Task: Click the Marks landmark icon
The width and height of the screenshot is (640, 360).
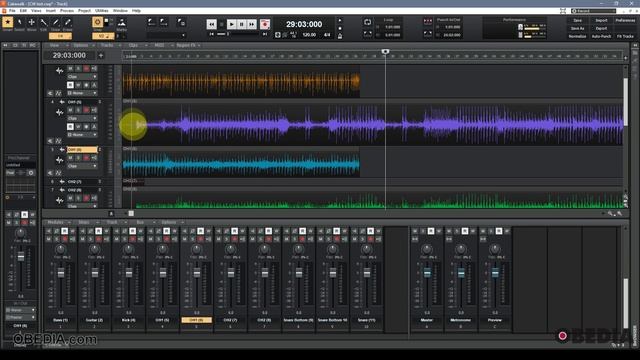Action: coord(122,22)
